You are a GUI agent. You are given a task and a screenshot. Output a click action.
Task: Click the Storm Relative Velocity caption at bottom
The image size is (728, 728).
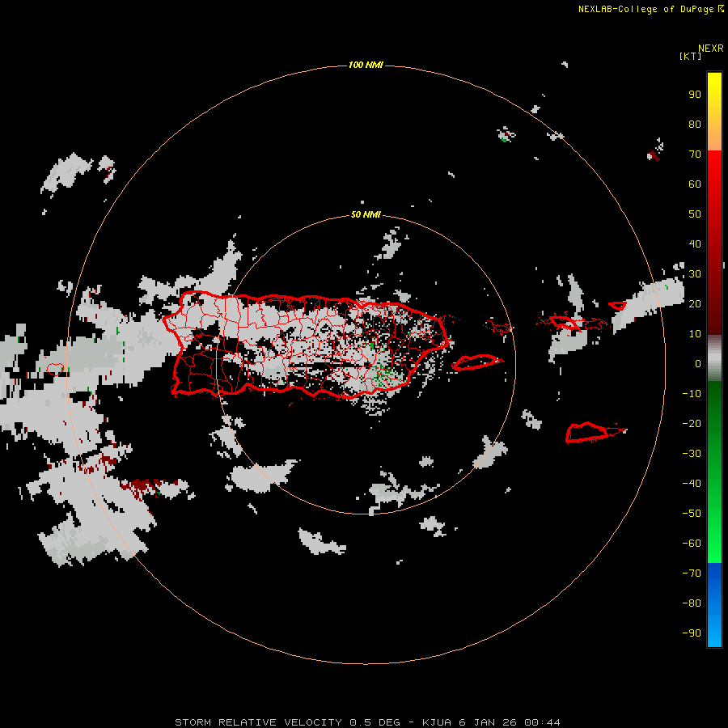367,722
